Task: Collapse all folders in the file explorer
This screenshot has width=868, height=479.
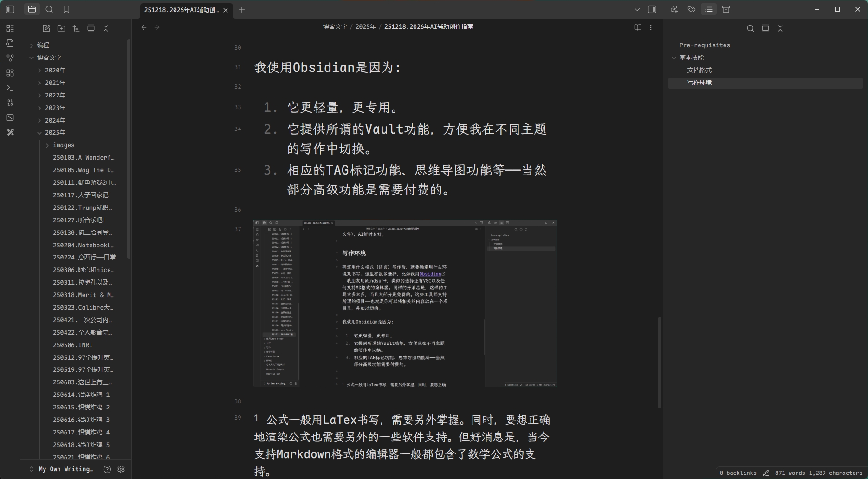Action: 105,28
